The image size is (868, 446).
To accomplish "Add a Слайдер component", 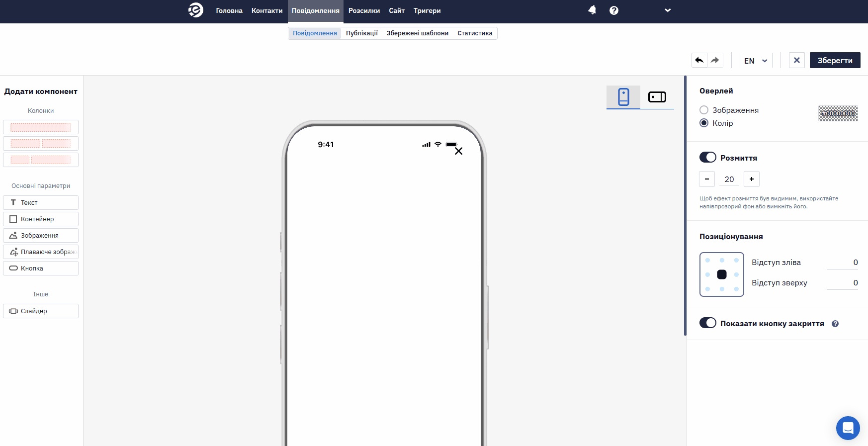I will tap(41, 311).
